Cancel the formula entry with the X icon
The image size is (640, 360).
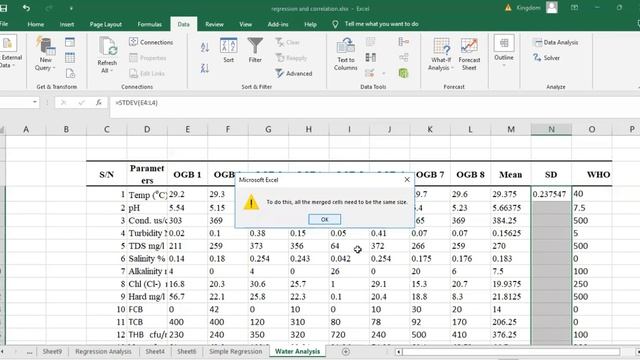coord(63,102)
